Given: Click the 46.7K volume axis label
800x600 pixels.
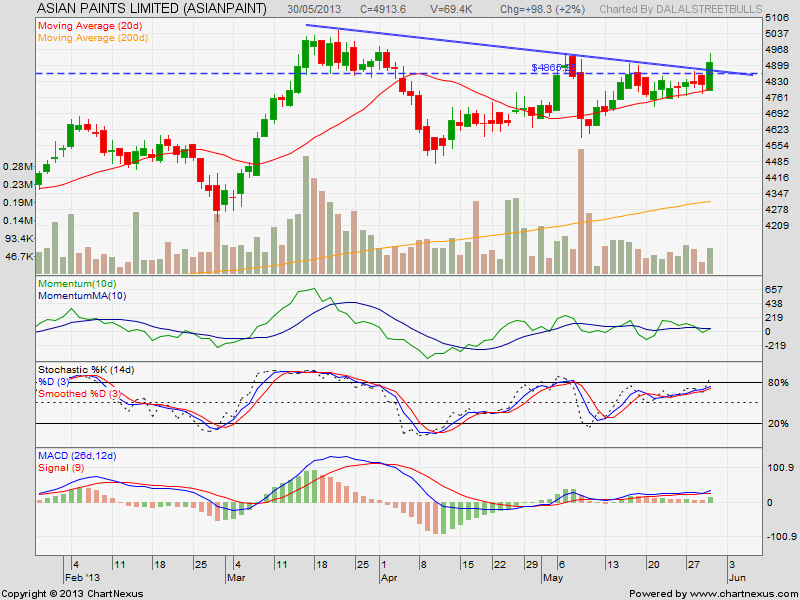Looking at the screenshot, I should 19,256.
